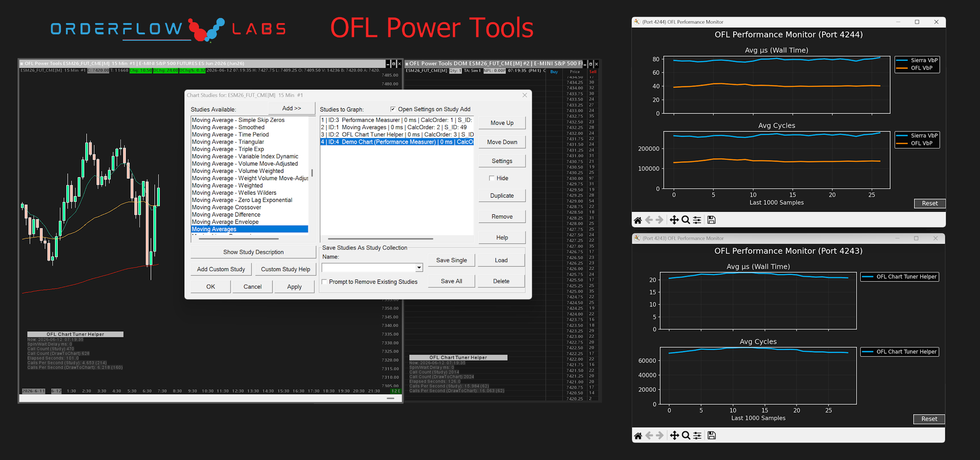Select Zoom magnifier in Port 4244 monitor toolbar
This screenshot has width=980, height=460.
[686, 220]
